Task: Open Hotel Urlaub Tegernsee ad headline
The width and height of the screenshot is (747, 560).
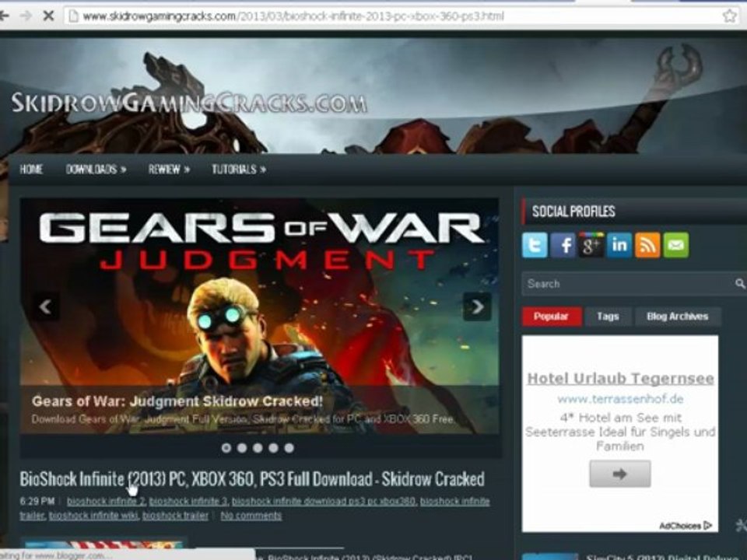Action: tap(620, 379)
